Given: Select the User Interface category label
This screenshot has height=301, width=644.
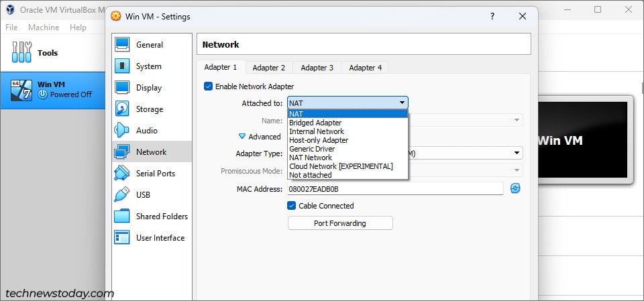Looking at the screenshot, I should click(160, 237).
